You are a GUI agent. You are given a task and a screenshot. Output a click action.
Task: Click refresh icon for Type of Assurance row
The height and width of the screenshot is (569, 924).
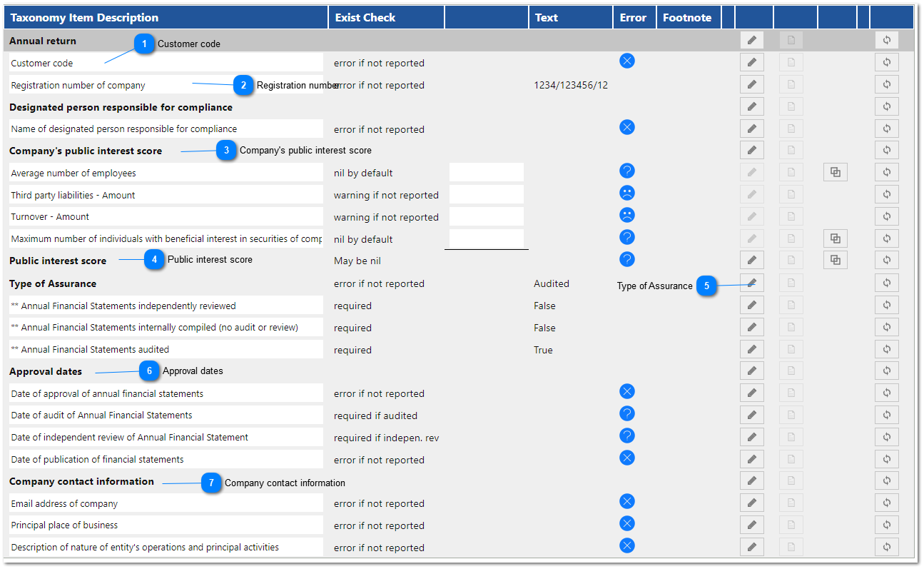coord(887,283)
